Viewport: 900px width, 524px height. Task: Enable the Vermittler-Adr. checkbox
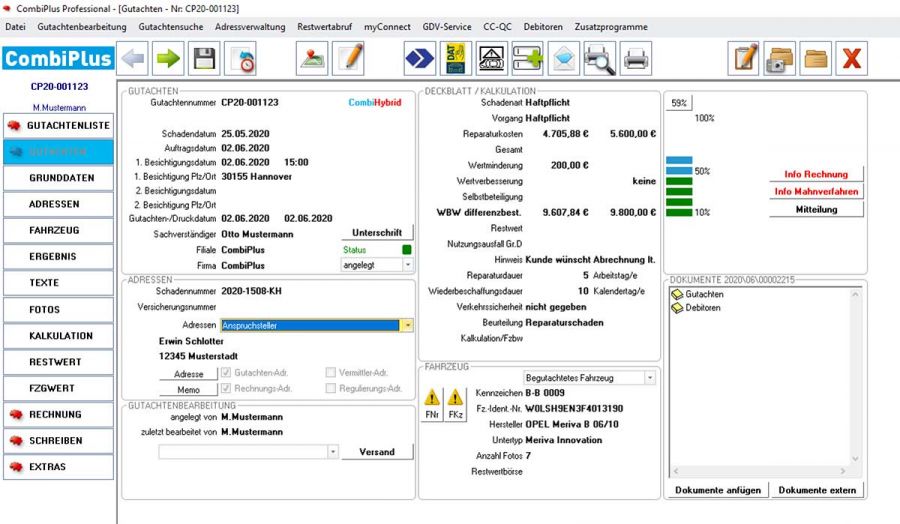(x=331, y=372)
